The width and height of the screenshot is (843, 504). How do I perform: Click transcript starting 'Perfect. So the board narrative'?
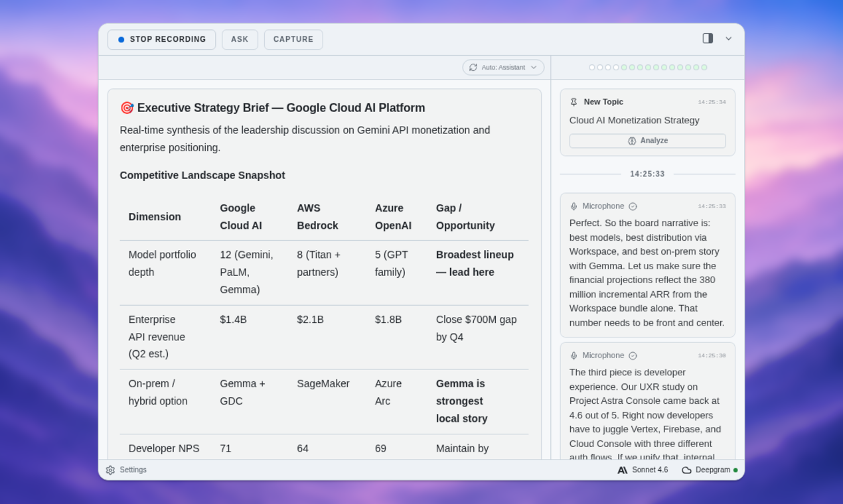(x=647, y=273)
